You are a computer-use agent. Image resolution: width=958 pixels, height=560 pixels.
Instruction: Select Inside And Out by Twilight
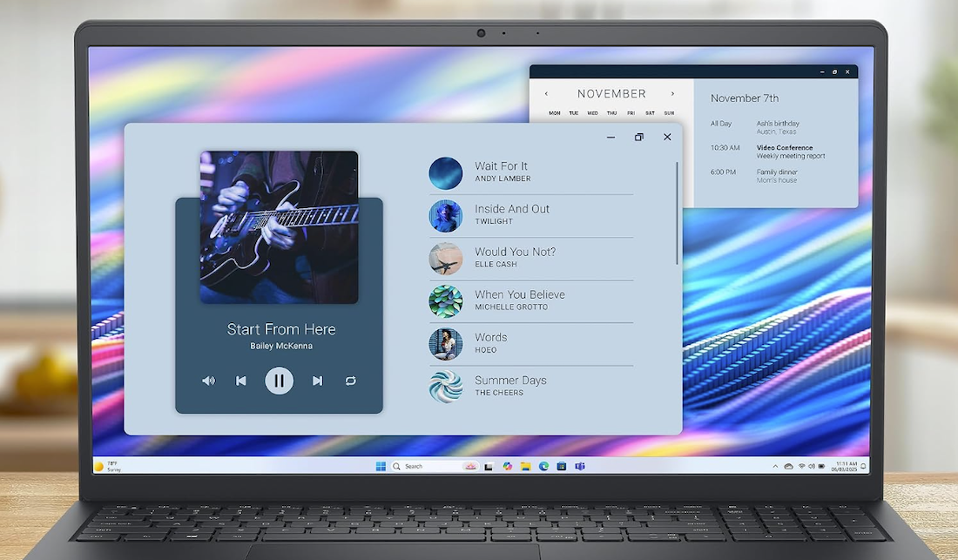pyautogui.click(x=530, y=216)
